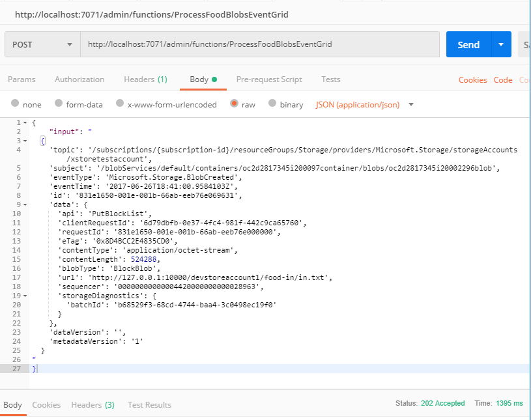Switch to the Headers (1) request tab
The height and width of the screenshot is (420, 531).
coord(145,79)
